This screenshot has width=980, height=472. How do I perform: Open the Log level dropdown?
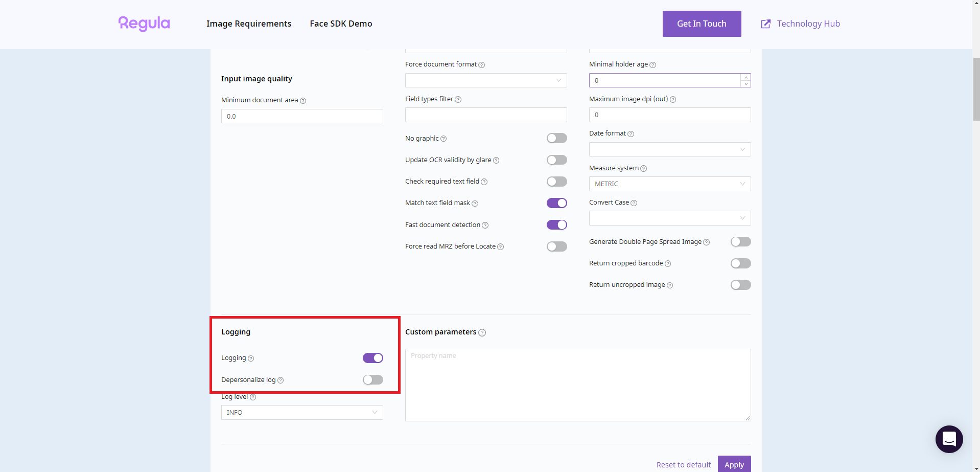[302, 413]
